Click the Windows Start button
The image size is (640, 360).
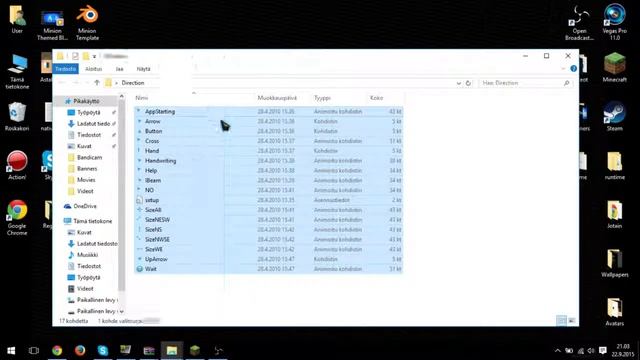pyautogui.click(x=11, y=351)
